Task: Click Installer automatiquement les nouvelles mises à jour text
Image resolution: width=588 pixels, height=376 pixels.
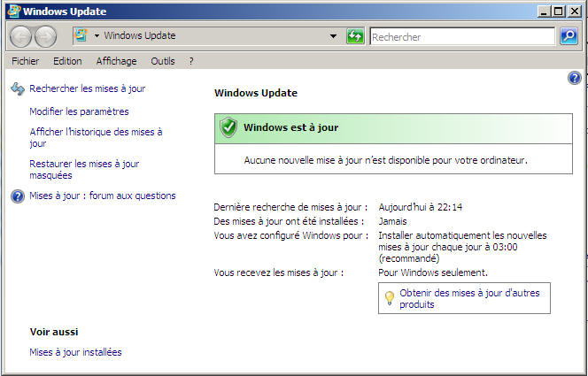Action: pos(462,247)
